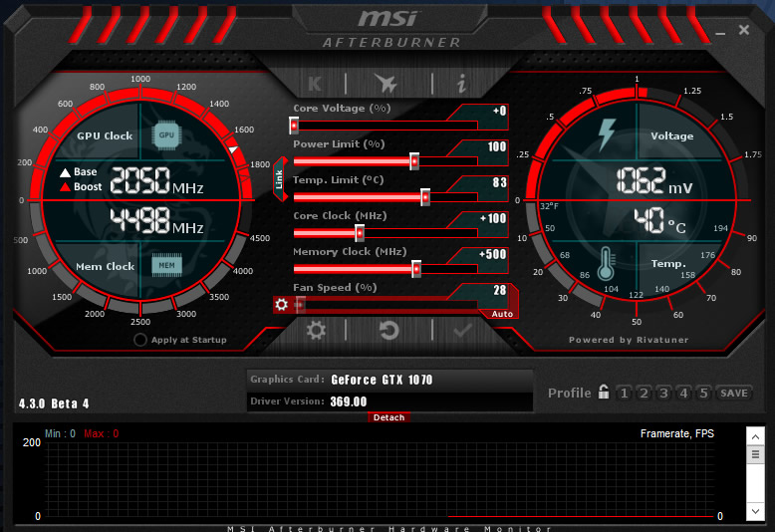
Task: Click the MSI Afterburner logo
Action: click(x=390, y=29)
